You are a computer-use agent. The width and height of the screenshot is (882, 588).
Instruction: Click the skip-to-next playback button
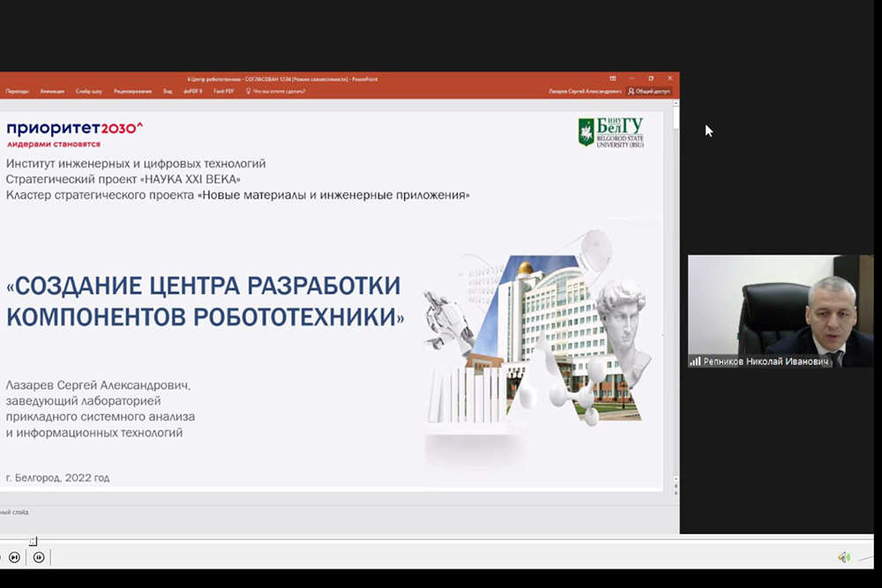[14, 557]
